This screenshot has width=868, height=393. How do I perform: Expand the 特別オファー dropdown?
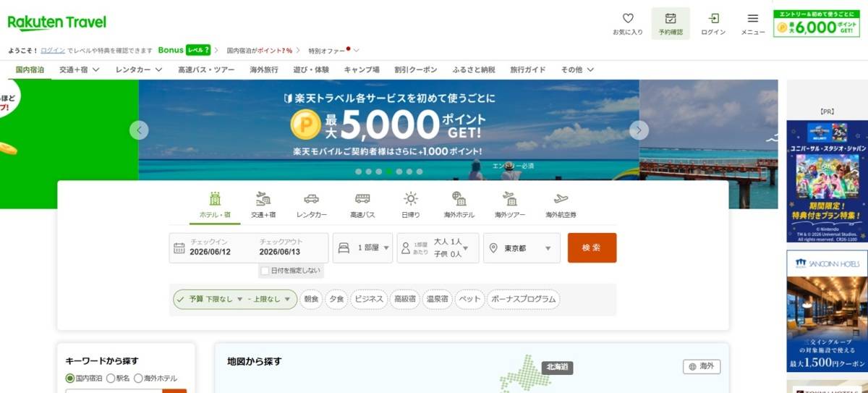pyautogui.click(x=333, y=51)
